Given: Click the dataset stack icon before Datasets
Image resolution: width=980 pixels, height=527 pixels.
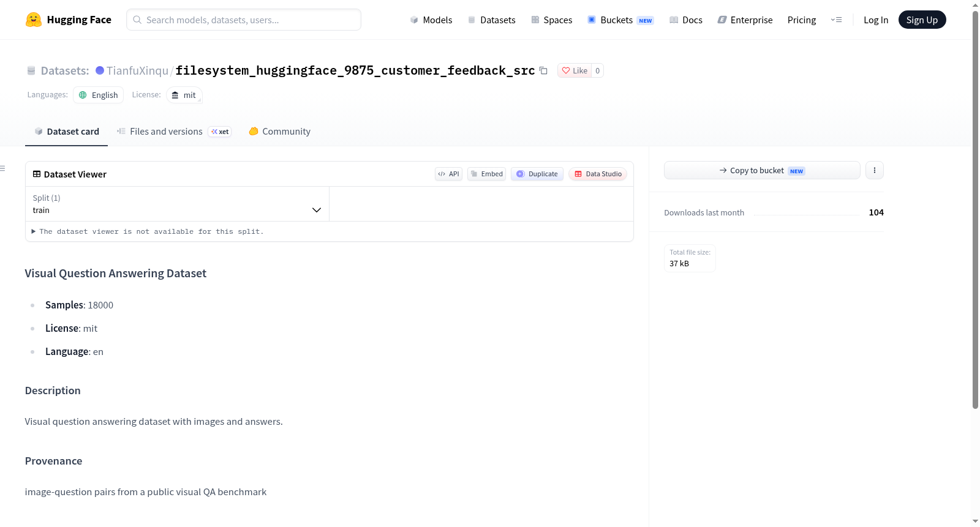Looking at the screenshot, I should pos(31,70).
